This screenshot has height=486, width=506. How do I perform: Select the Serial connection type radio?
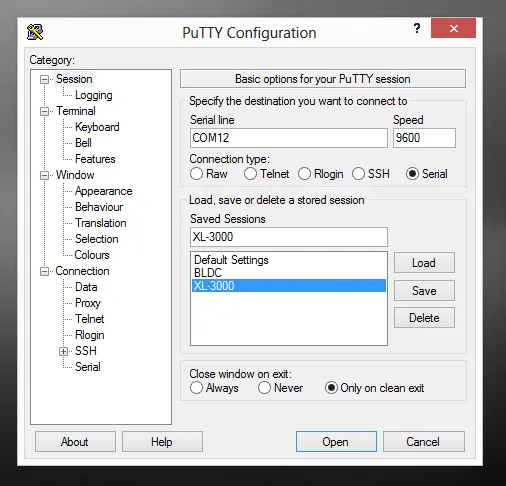pyautogui.click(x=412, y=174)
